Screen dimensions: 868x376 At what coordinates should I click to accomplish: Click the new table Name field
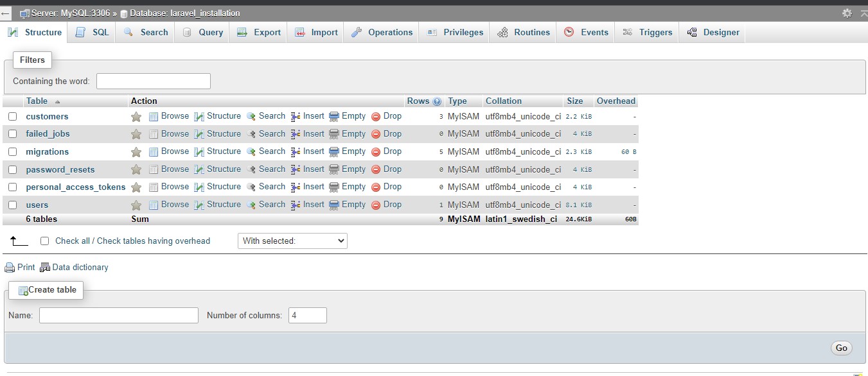(x=119, y=316)
